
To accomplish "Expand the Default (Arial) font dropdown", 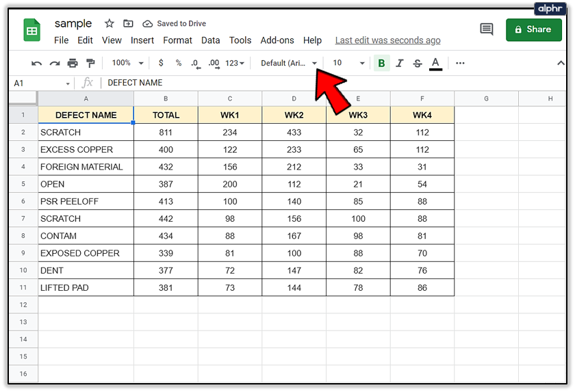I will pyautogui.click(x=290, y=63).
